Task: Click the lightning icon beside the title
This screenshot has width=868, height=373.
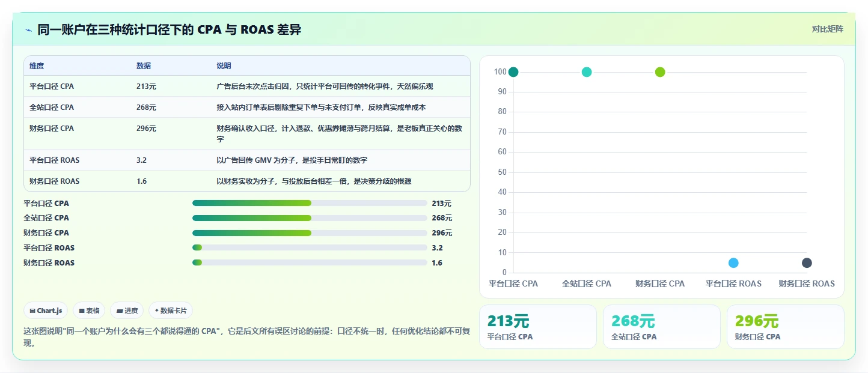Action: point(28,30)
